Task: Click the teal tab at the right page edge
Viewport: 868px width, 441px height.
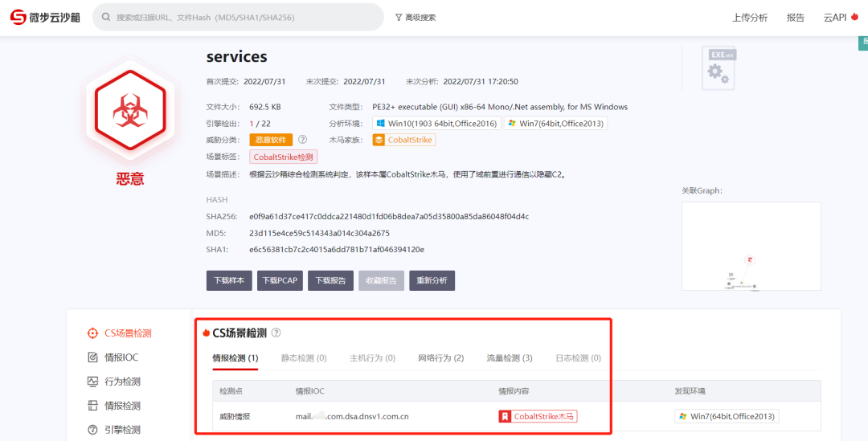Action: 863,43
